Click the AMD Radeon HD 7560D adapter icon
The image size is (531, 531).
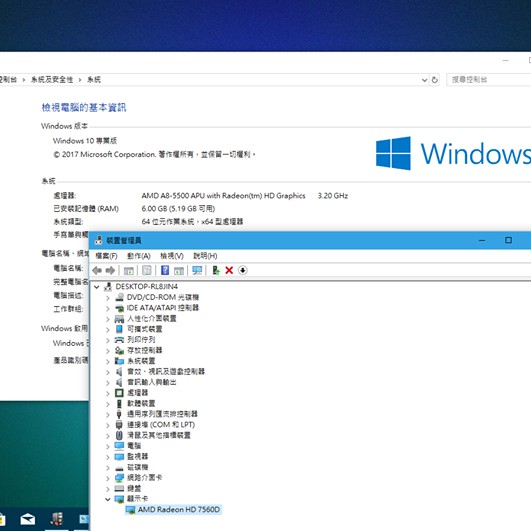130,510
